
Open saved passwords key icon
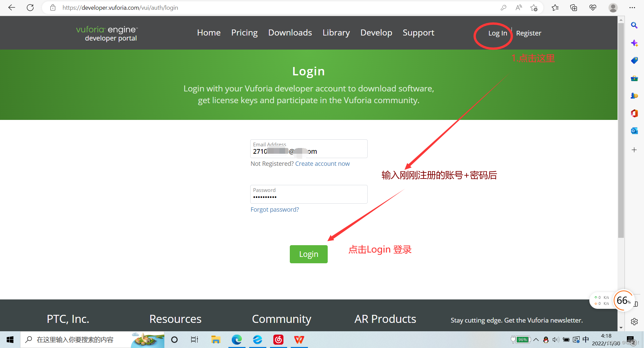(503, 8)
